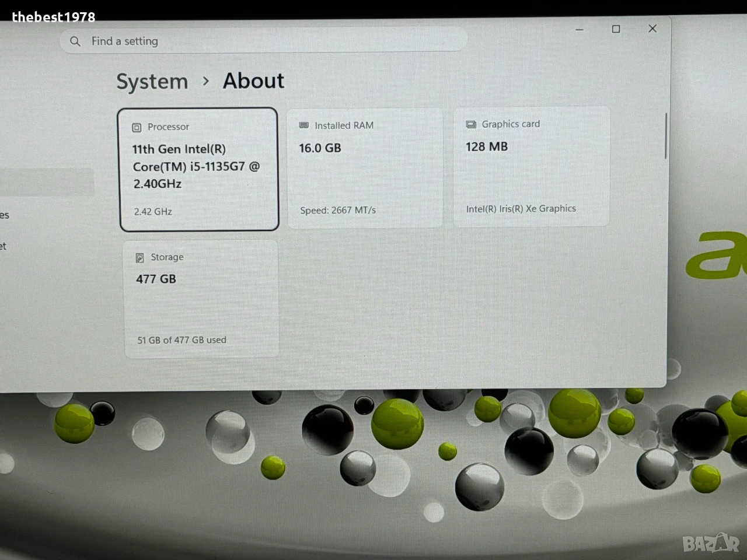This screenshot has width=747, height=560.
Task: Click the 11th Gen Intel Core processor name
Action: [196, 167]
